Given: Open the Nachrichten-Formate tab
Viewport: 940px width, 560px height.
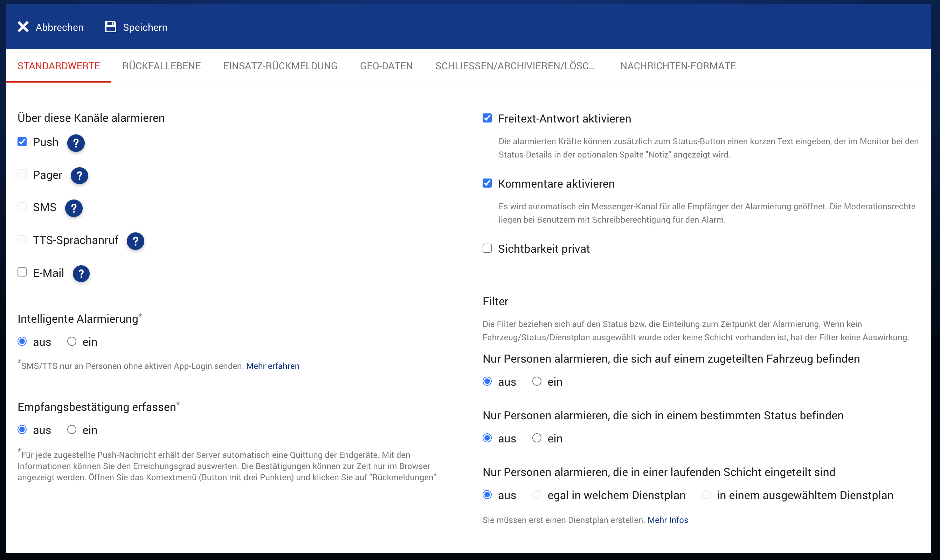Looking at the screenshot, I should click(678, 66).
